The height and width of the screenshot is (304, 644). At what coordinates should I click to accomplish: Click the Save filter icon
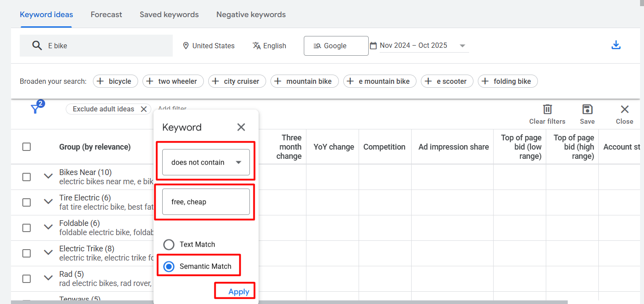click(x=587, y=109)
